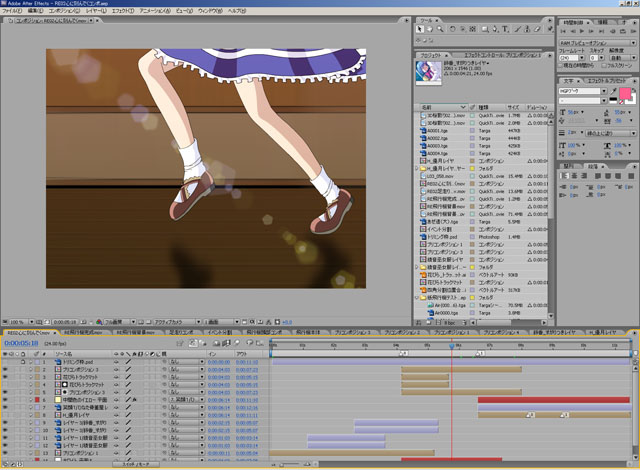
Task: Select the Rectangle Mask tool
Action: (x=484, y=29)
